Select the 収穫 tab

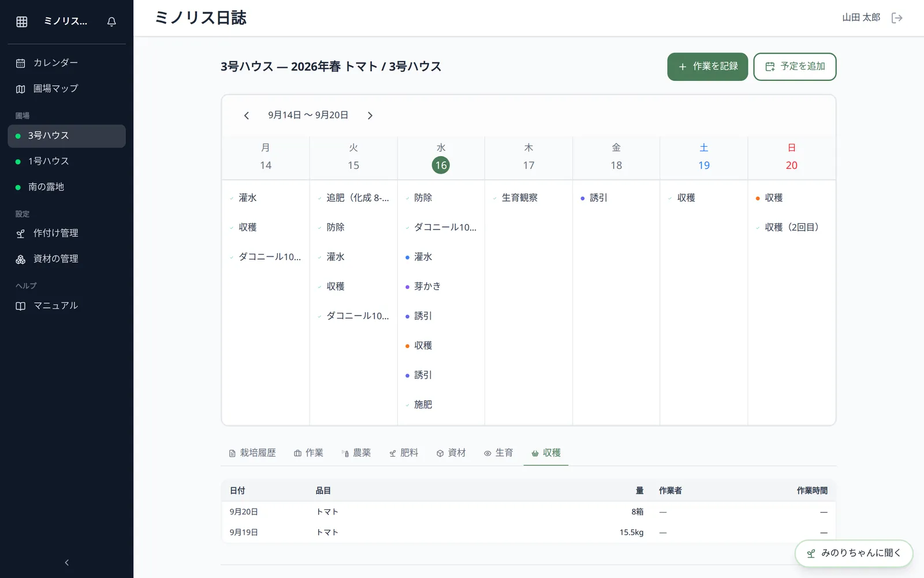546,453
